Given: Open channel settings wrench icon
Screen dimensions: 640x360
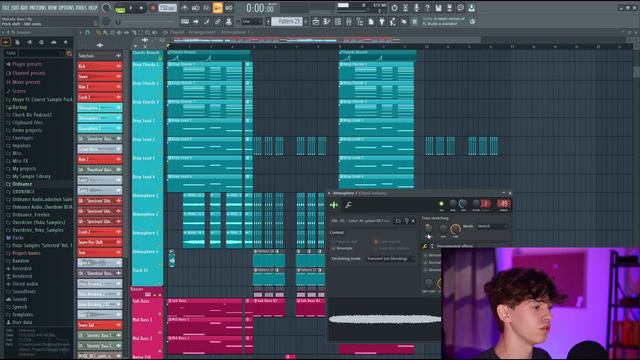Looking at the screenshot, I should (348, 205).
